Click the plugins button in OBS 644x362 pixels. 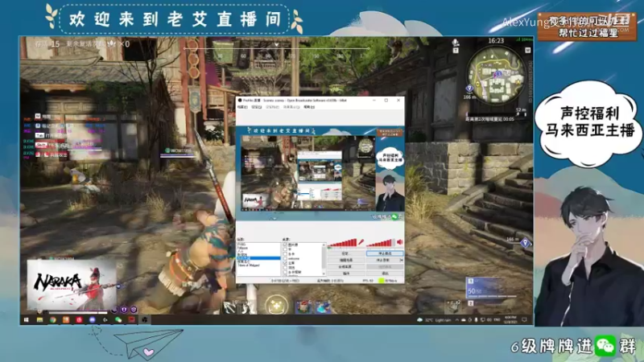pos(345,274)
